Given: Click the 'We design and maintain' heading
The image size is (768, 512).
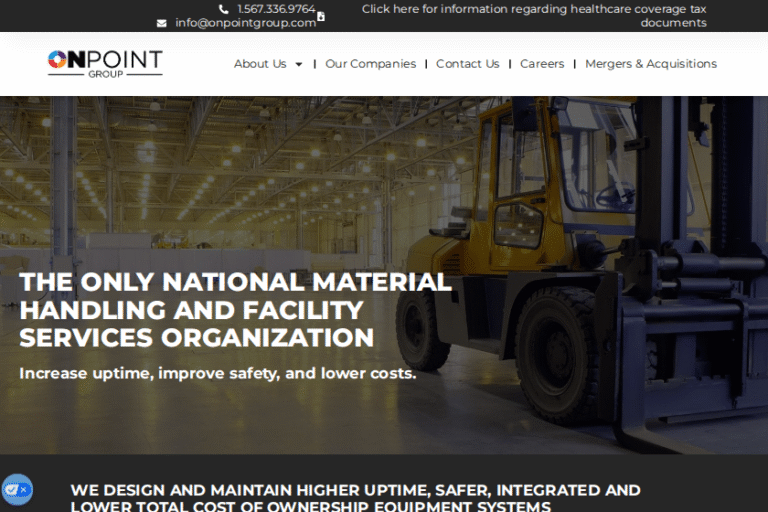Looking at the screenshot, I should [355, 497].
